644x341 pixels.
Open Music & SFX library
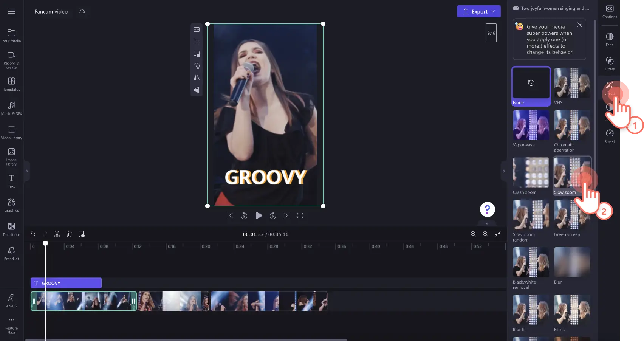pyautogui.click(x=12, y=108)
